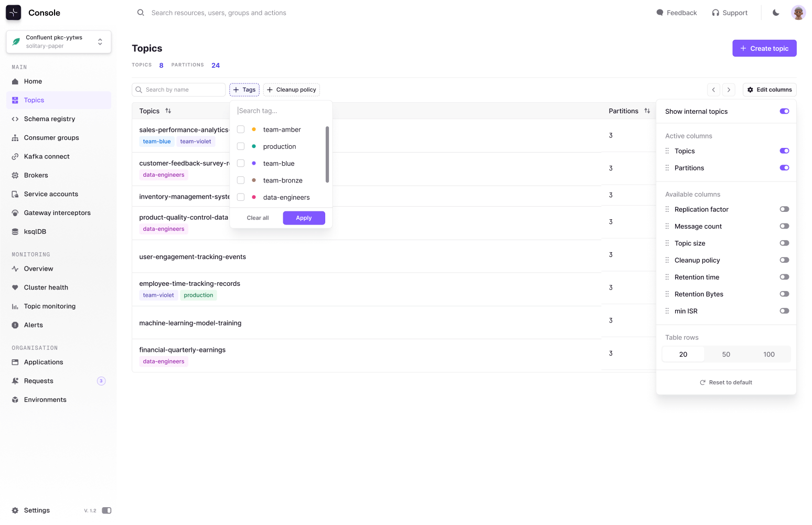This screenshot has width=812, height=525.
Task: Click the Schema registry sidebar icon
Action: click(15, 119)
